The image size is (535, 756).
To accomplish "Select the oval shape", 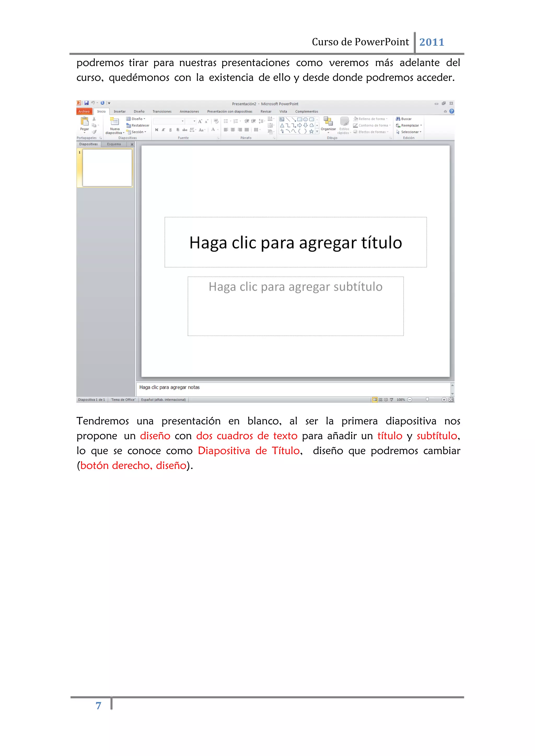I will [305, 119].
